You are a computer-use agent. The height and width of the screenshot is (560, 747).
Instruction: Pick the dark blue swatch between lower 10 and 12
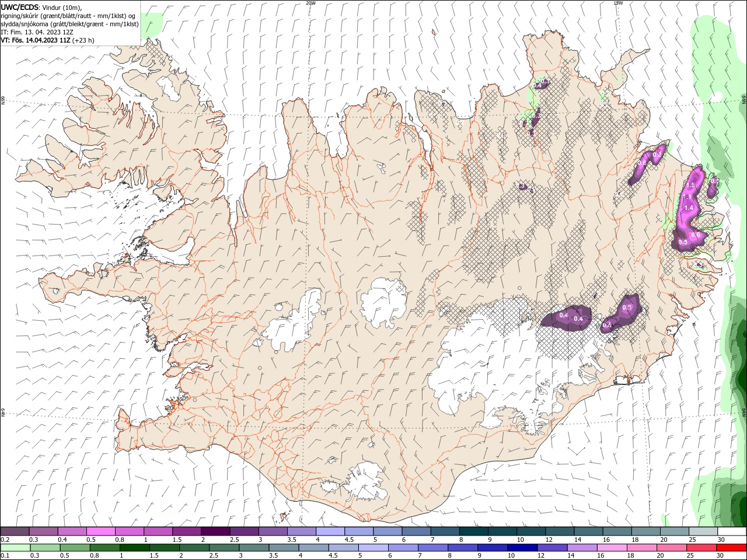(x=522, y=548)
